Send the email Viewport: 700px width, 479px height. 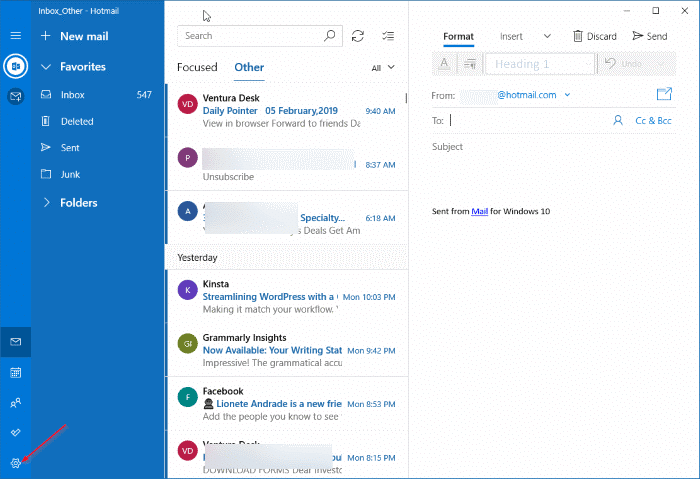(650, 36)
